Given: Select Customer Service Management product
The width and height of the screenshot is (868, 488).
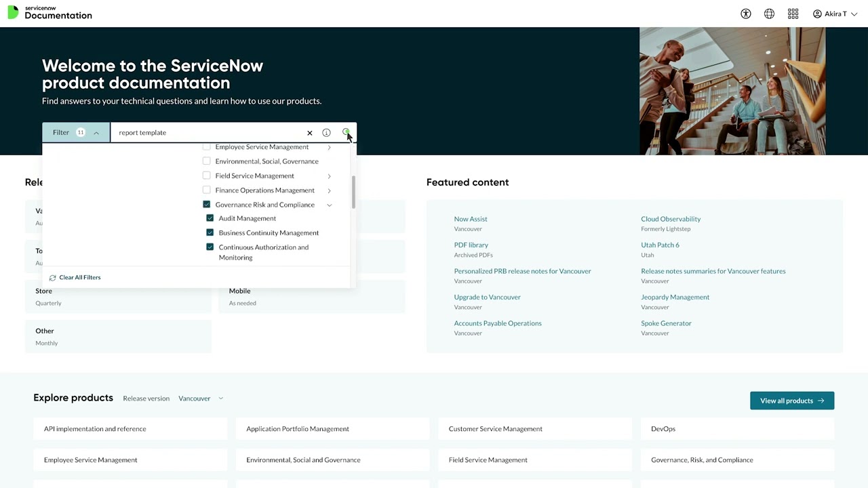Looking at the screenshot, I should 495,428.
